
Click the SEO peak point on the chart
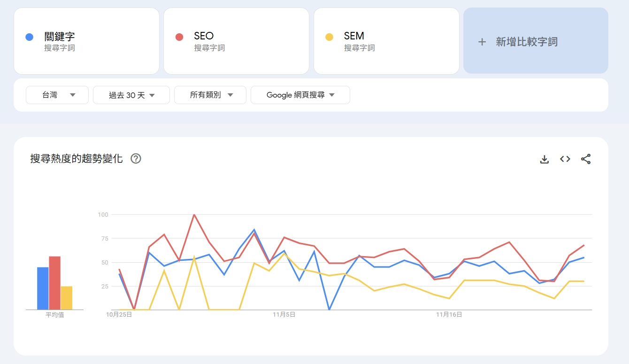coord(195,214)
